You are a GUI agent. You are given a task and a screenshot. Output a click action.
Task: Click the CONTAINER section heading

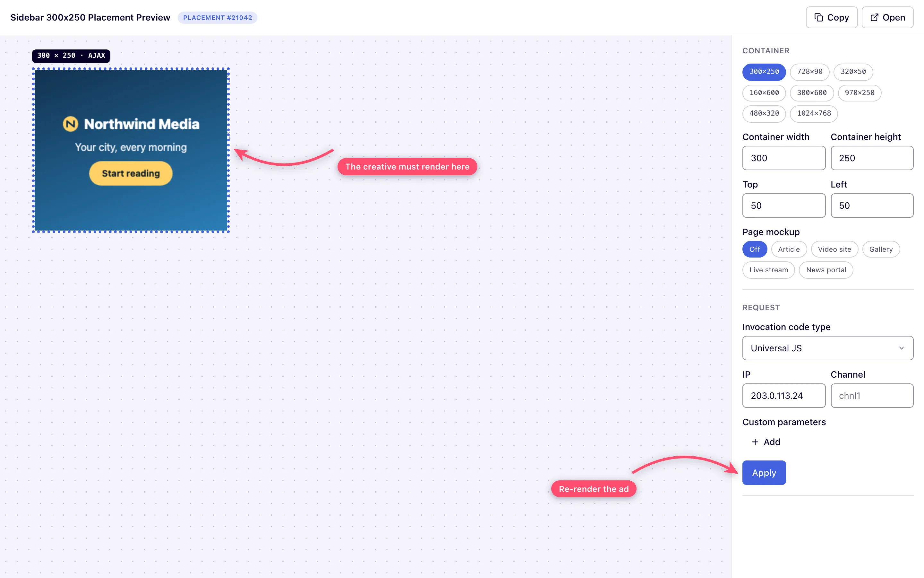click(766, 51)
